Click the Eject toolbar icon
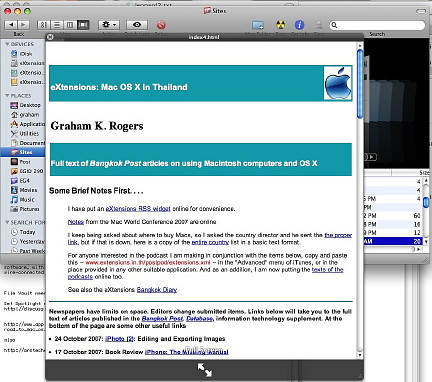The width and height of the screenshot is (432, 382). click(x=319, y=25)
